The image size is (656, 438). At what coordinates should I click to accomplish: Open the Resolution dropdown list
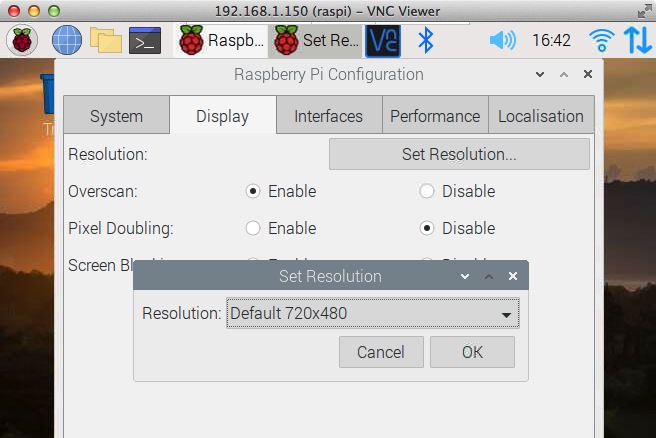point(372,313)
